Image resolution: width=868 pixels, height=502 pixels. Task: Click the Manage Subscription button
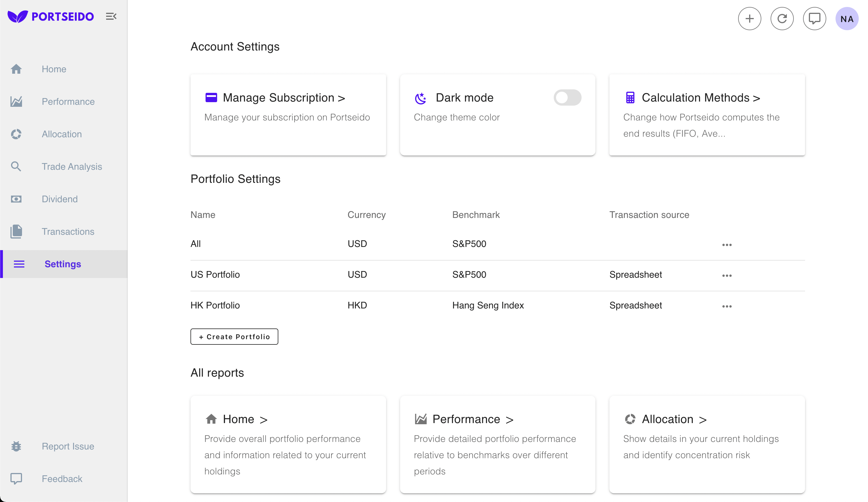point(284,97)
